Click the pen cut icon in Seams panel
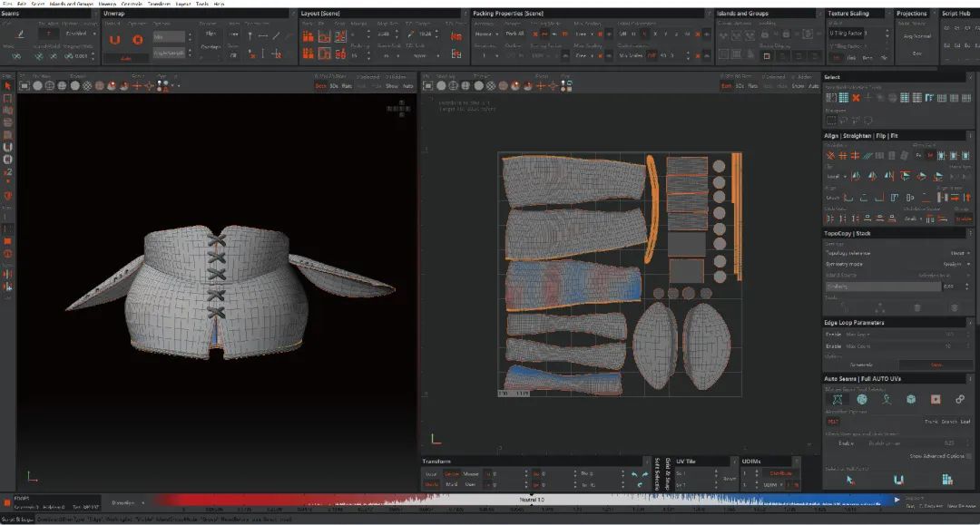The height and width of the screenshot is (525, 980). click(x=20, y=34)
